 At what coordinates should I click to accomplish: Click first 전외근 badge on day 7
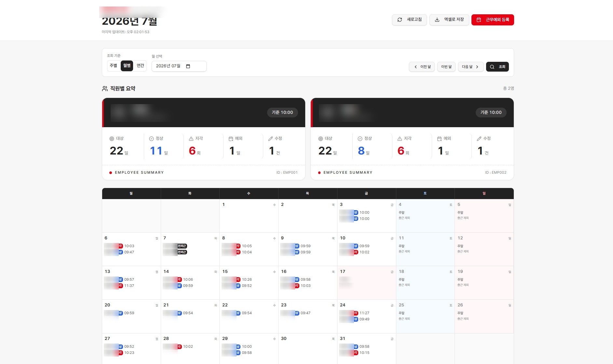coord(182,246)
